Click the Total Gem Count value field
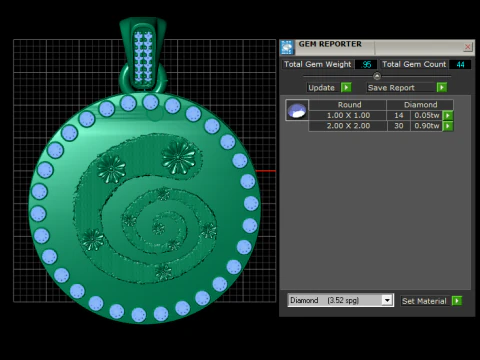480x360 pixels. tap(460, 64)
